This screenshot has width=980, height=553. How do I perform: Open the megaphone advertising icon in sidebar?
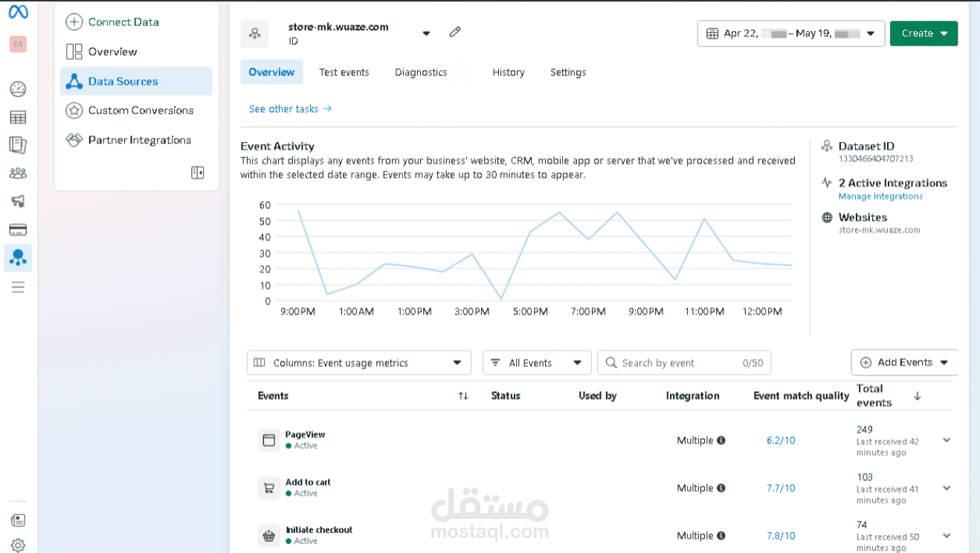coord(18,201)
